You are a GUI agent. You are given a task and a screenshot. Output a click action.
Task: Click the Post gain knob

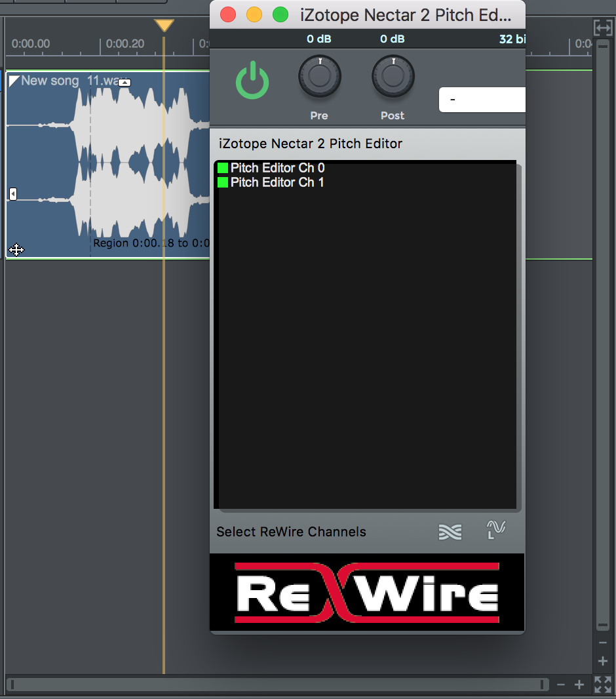click(393, 76)
